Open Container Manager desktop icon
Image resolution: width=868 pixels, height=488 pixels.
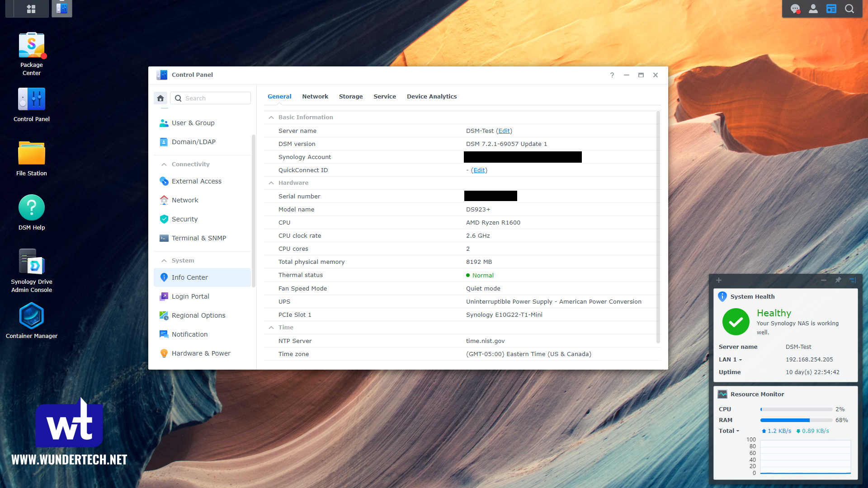(32, 321)
